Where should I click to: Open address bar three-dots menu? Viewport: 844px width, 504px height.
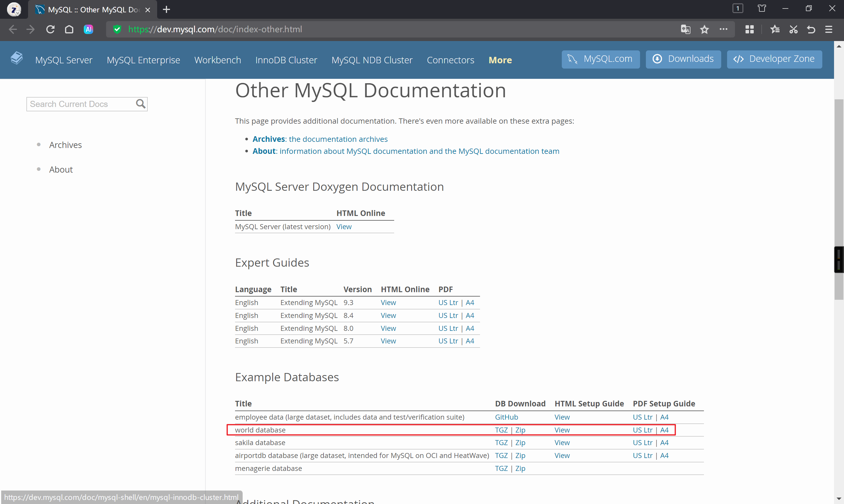[724, 29]
